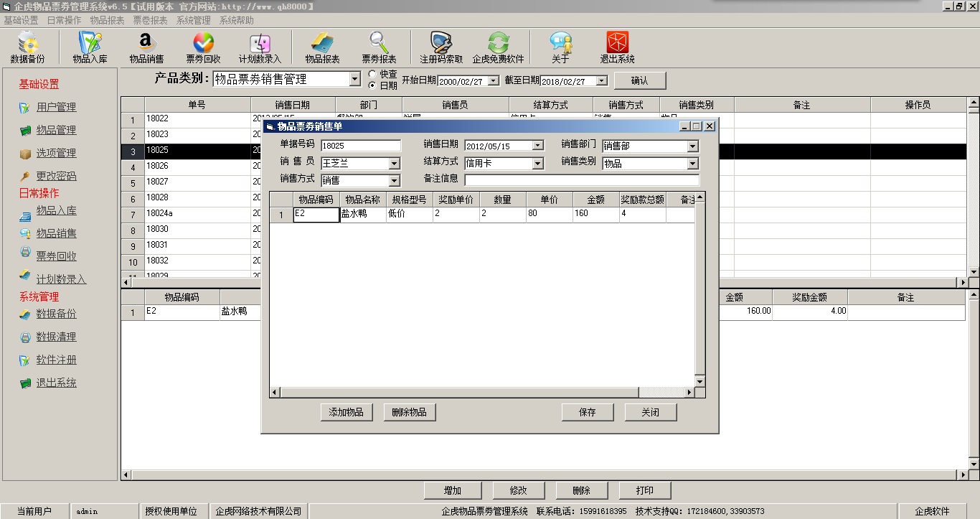Image resolution: width=980 pixels, height=519 pixels.
Task: Click the 销售日期 column header
Action: click(x=293, y=105)
